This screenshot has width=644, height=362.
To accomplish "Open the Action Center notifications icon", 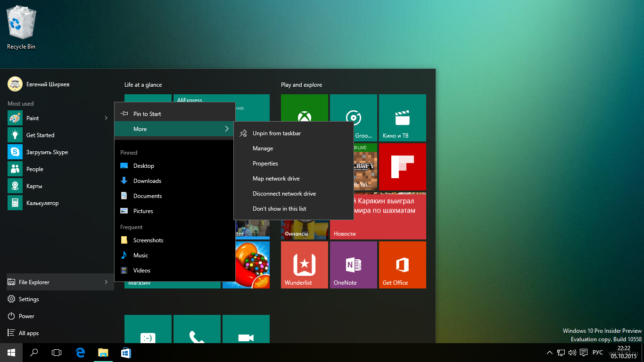I will (x=584, y=353).
